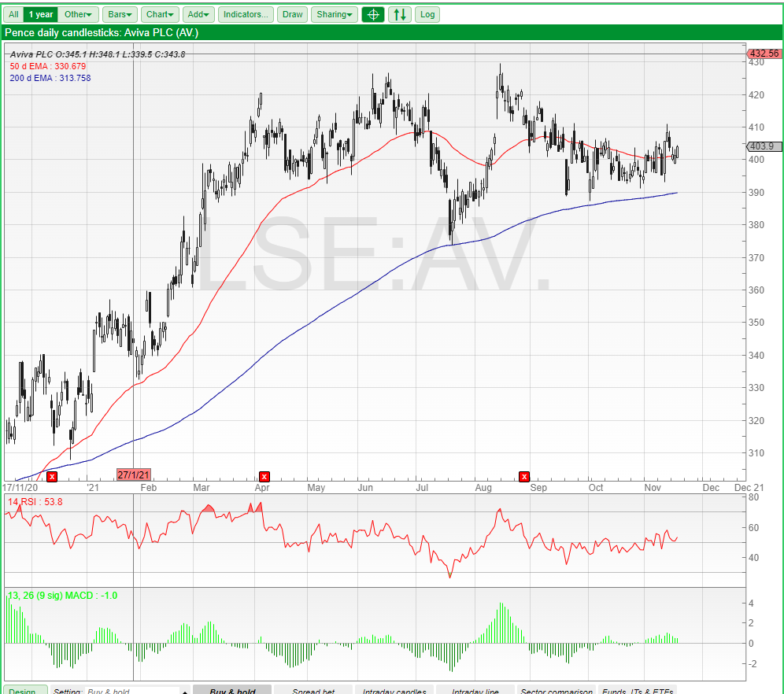The width and height of the screenshot is (784, 694).
Task: Click the Dec 21 end date label
Action: point(749,488)
